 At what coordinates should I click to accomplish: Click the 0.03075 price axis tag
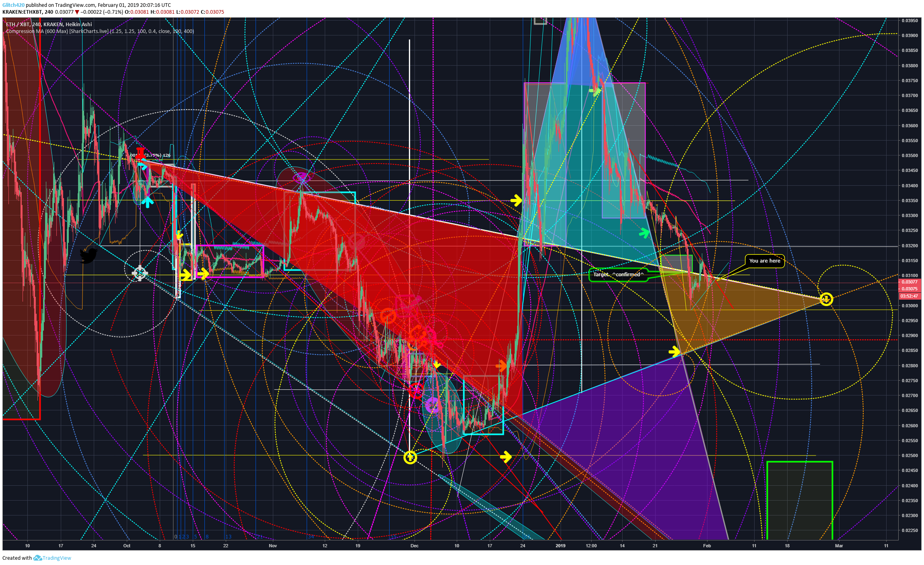click(x=910, y=289)
